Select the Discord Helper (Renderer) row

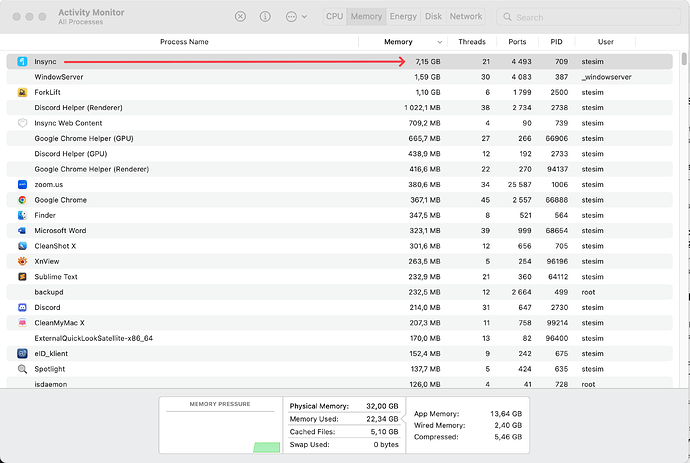point(339,108)
